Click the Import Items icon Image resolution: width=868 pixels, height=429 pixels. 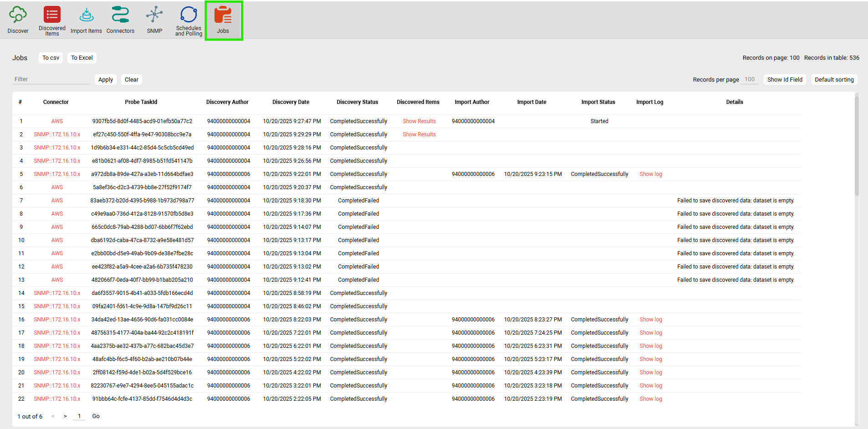pos(86,15)
